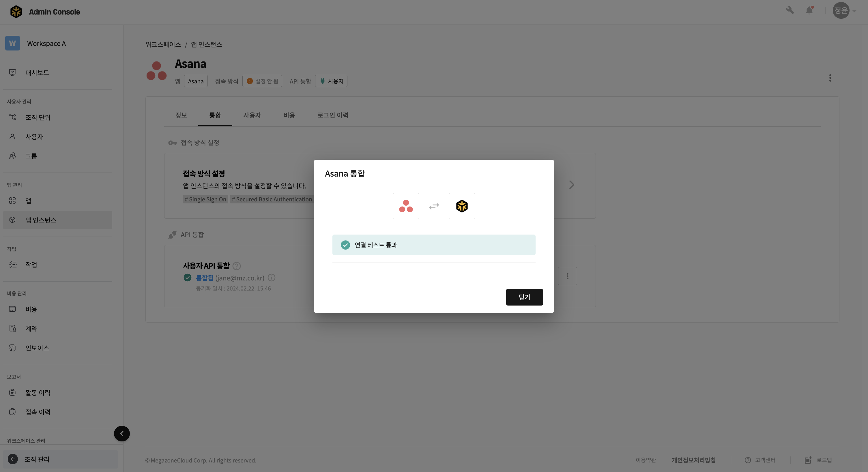The width and height of the screenshot is (868, 472).
Task: Open the notifications bell
Action: click(x=809, y=10)
